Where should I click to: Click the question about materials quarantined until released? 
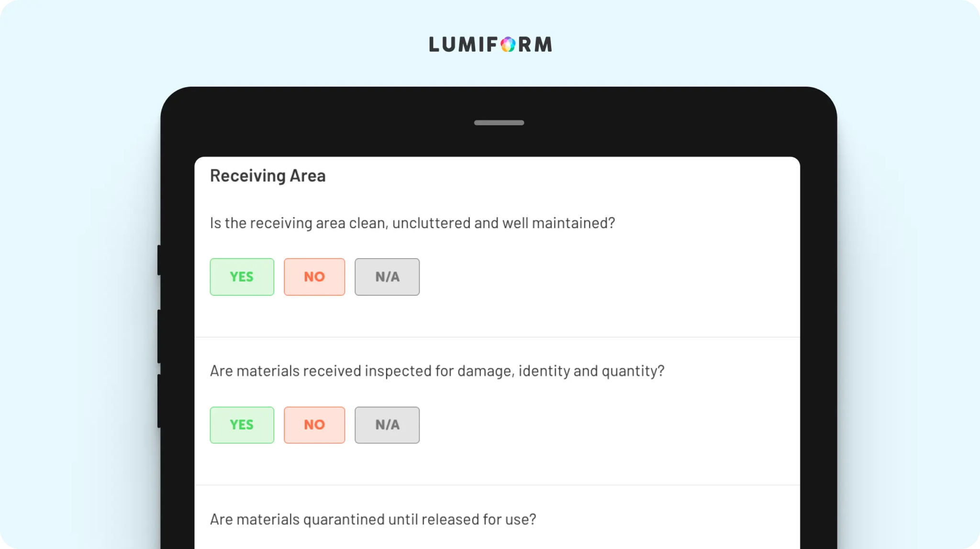(373, 520)
